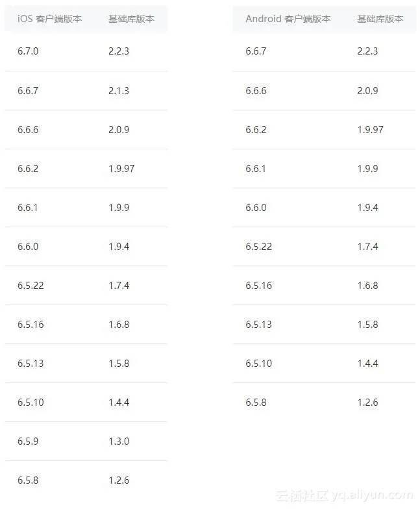Click the 6.5.9 iOS client version cell

tap(28, 441)
